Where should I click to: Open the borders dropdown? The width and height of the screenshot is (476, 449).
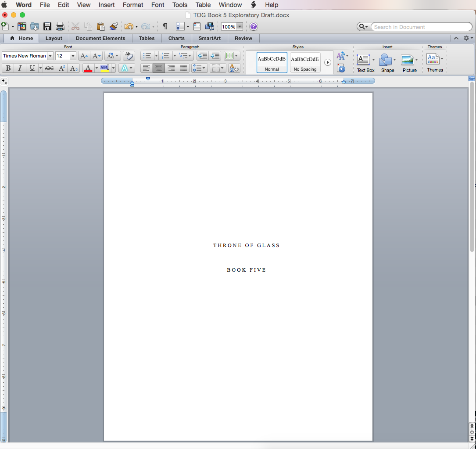click(218, 68)
